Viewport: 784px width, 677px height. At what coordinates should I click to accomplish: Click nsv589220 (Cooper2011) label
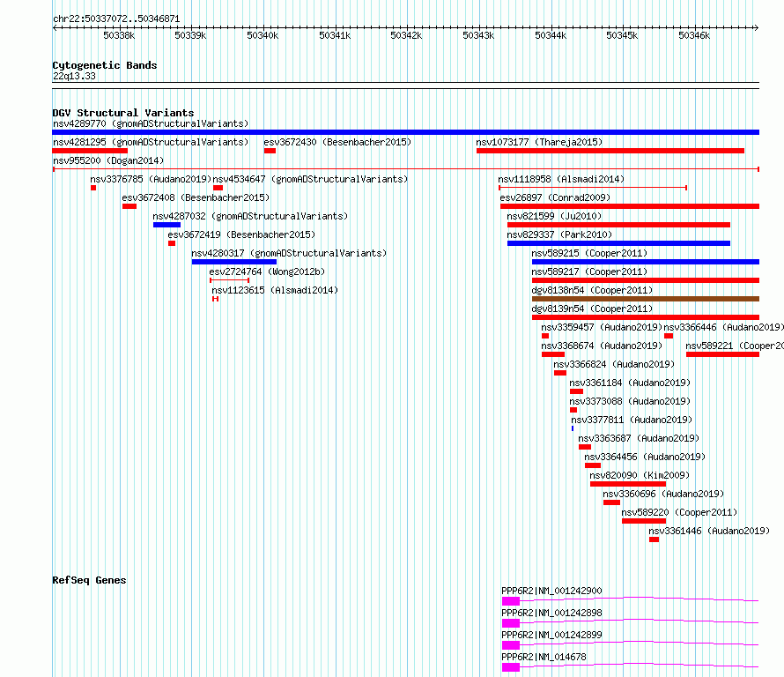click(679, 512)
